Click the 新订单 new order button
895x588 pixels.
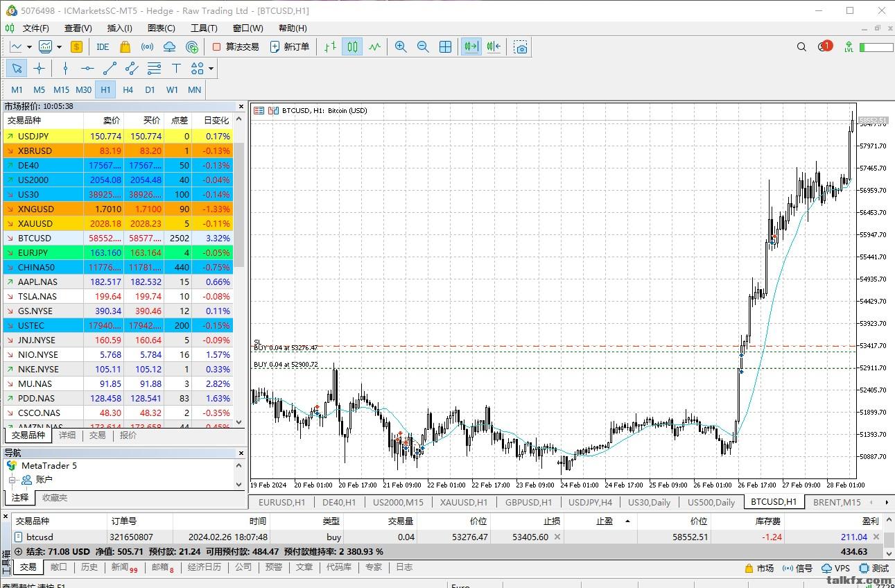tap(289, 46)
